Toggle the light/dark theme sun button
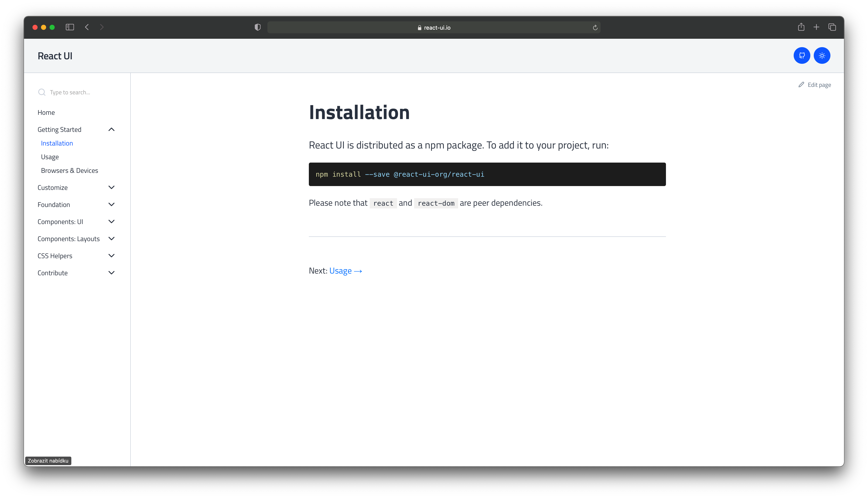Screen dimensions: 868x498 click(822, 55)
